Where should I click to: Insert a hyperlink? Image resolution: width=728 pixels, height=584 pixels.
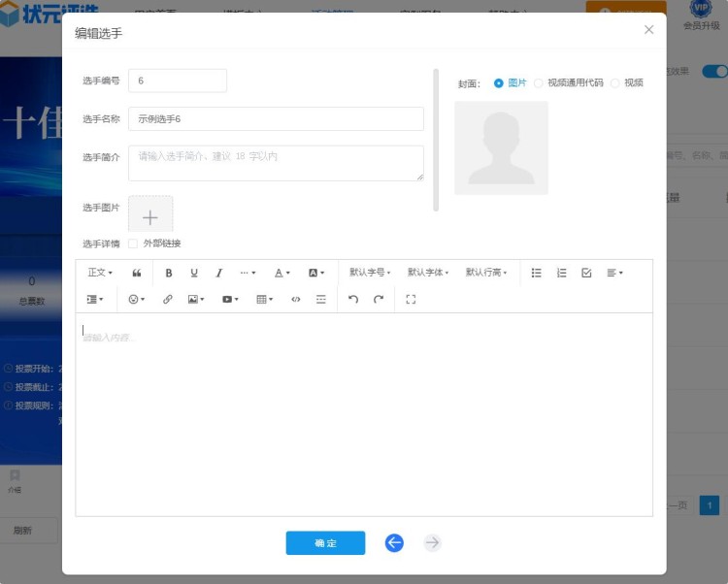click(168, 300)
